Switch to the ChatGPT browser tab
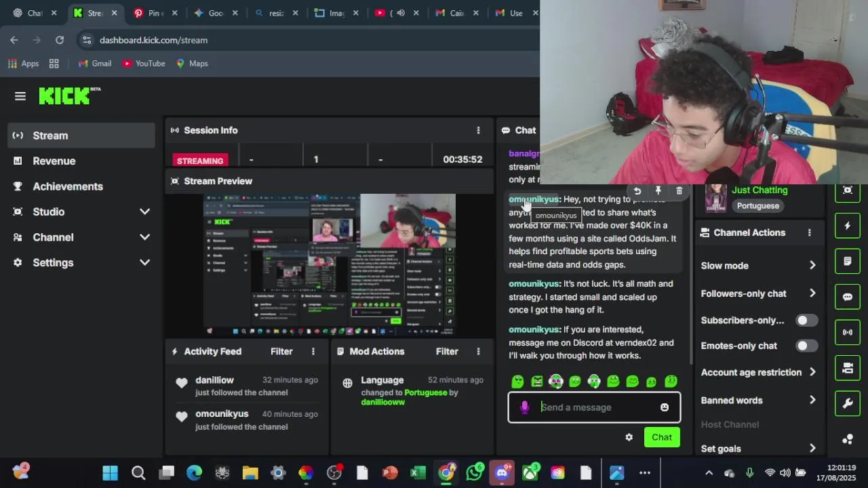Viewport: 868px width, 488px height. pyautogui.click(x=35, y=13)
